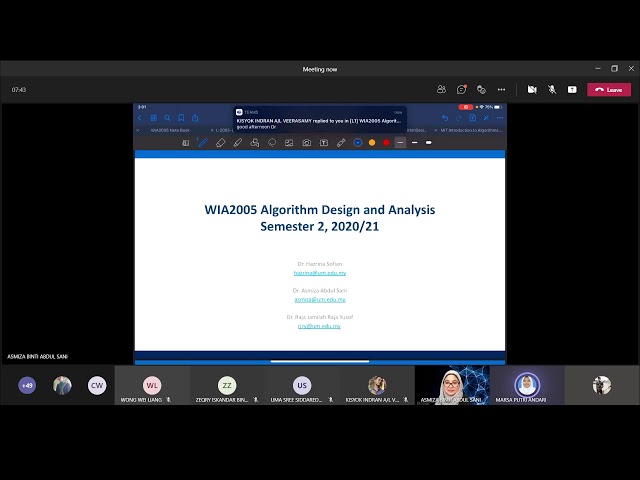Choose the blue pen color swatch
Viewport: 640px width, 480px height.
[x=358, y=142]
